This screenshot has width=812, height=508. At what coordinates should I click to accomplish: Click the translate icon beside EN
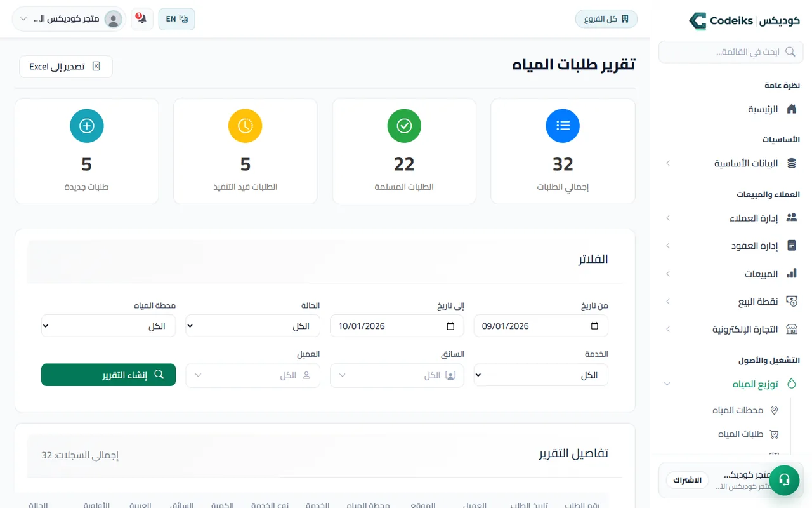[x=184, y=19]
